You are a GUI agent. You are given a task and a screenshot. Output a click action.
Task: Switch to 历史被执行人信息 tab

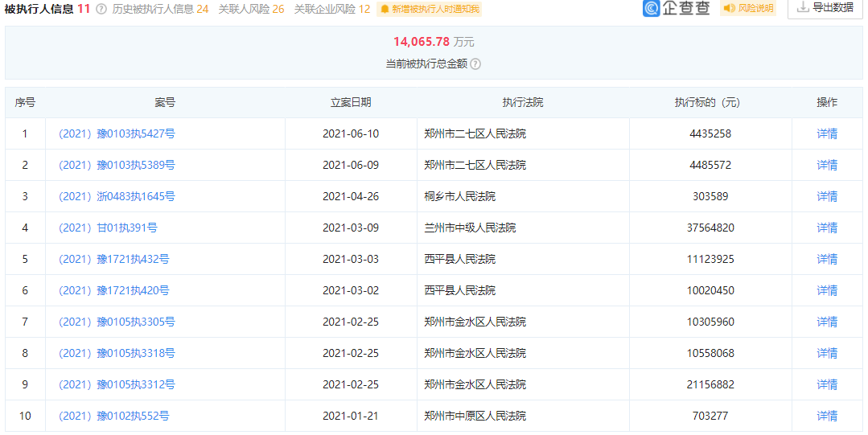click(161, 9)
